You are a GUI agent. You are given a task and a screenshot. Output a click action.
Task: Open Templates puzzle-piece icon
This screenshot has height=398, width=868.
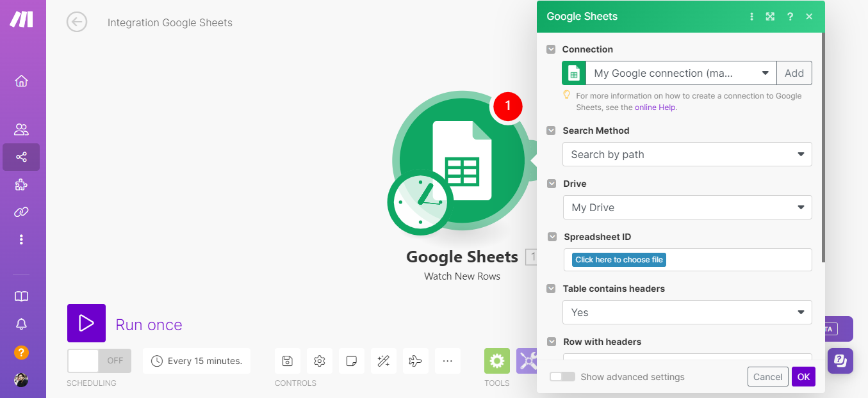(22, 185)
